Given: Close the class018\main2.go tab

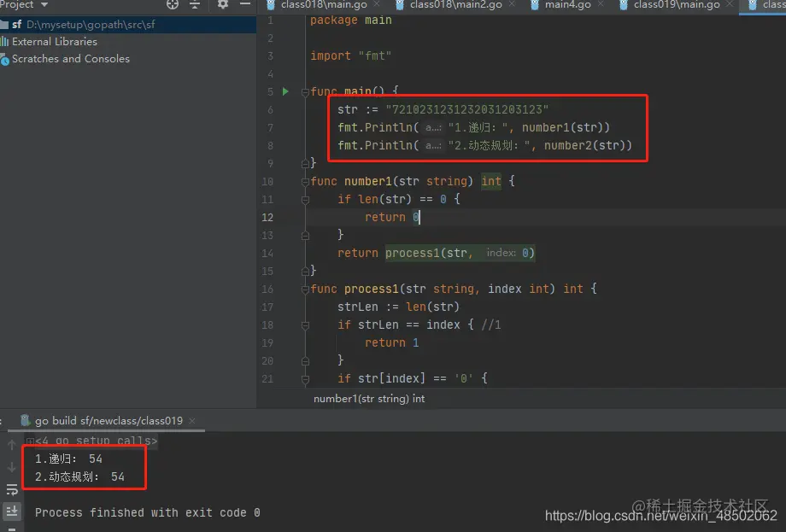Looking at the screenshot, I should point(512,4).
